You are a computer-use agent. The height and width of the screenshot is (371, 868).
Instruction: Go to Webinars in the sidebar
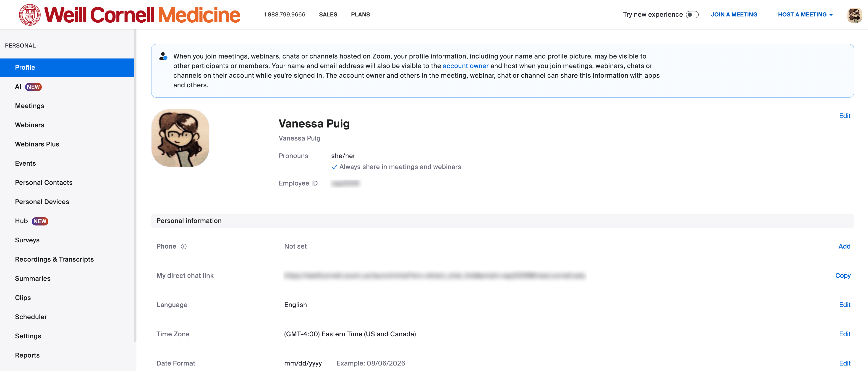pos(30,125)
